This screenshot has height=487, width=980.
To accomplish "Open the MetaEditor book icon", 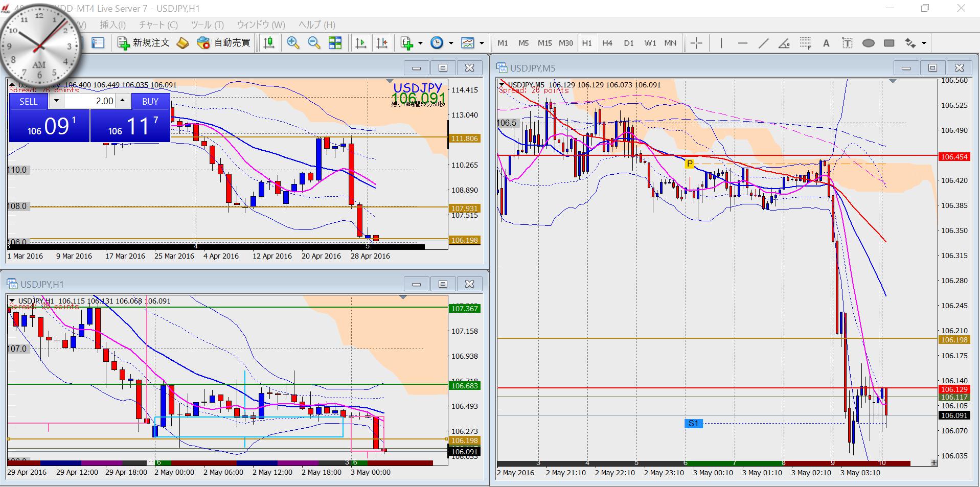I will [x=183, y=43].
